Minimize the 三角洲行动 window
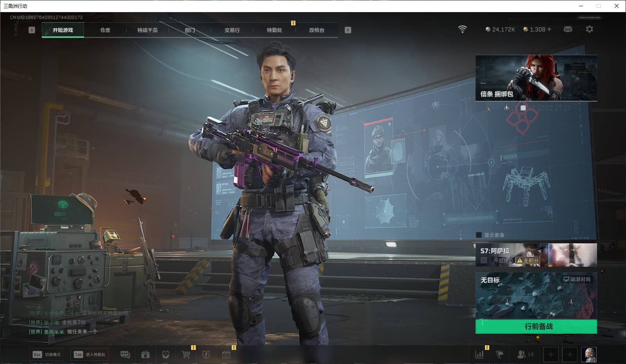626x364 pixels. [x=581, y=6]
